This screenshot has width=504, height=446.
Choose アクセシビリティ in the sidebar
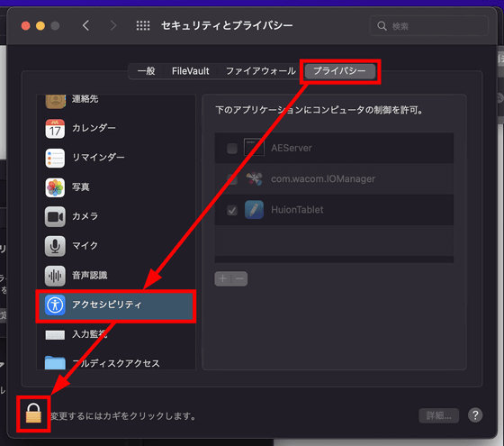coord(116,305)
